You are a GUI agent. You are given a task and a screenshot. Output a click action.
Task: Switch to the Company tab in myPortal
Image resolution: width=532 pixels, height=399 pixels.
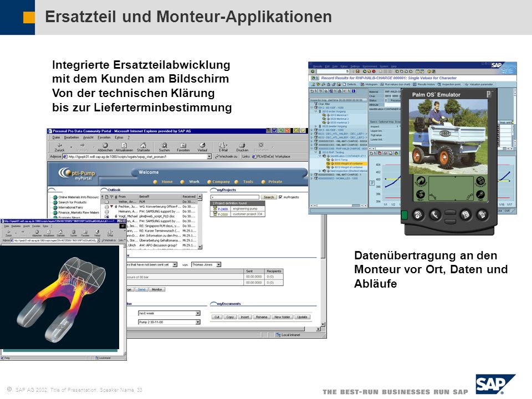(221, 182)
